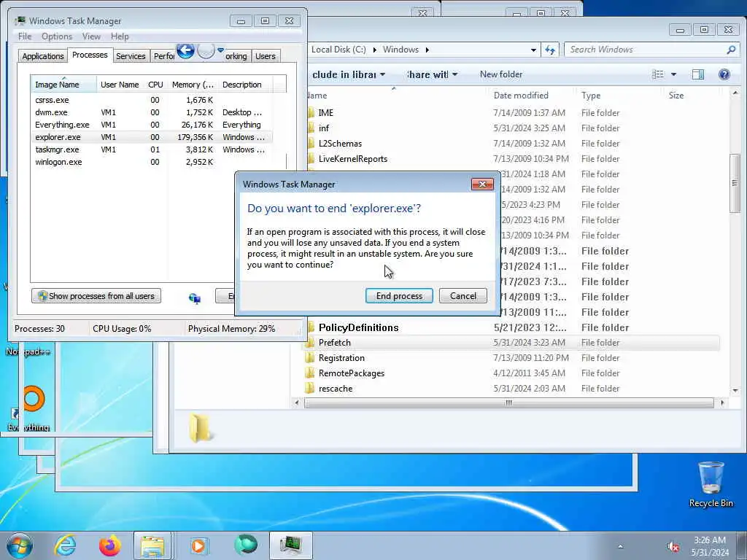This screenshot has height=560, width=747.
Task: Open the Recycle Bin desktop icon
Action: pos(711,484)
